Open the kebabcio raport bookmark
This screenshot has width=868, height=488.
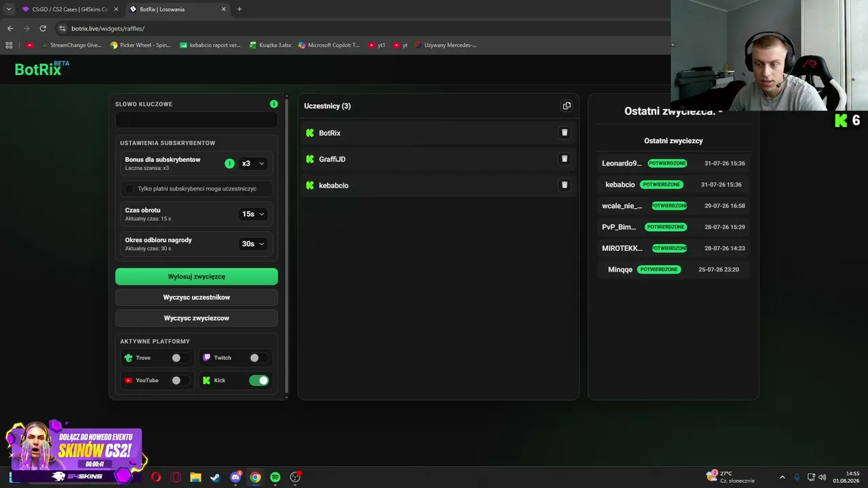(x=210, y=45)
